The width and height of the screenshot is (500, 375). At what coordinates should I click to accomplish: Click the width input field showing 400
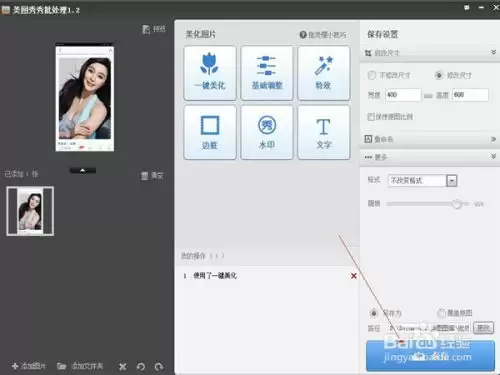pos(403,95)
